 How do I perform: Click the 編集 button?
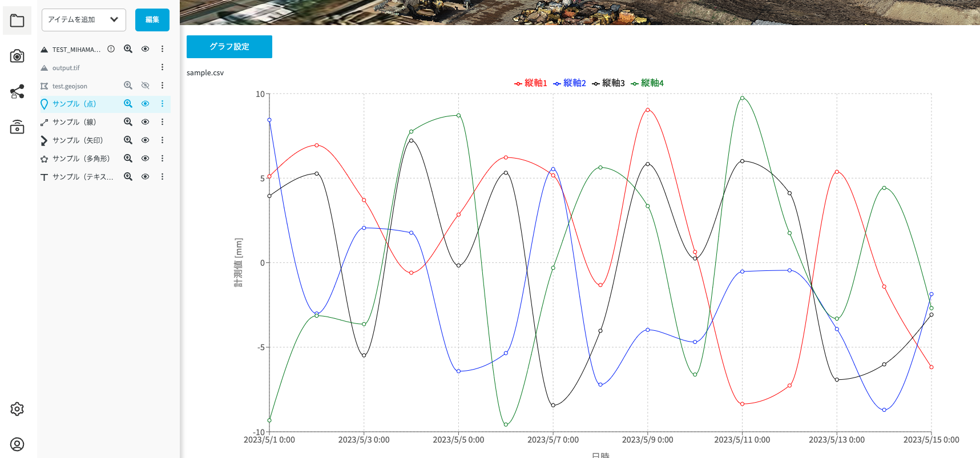tap(152, 20)
